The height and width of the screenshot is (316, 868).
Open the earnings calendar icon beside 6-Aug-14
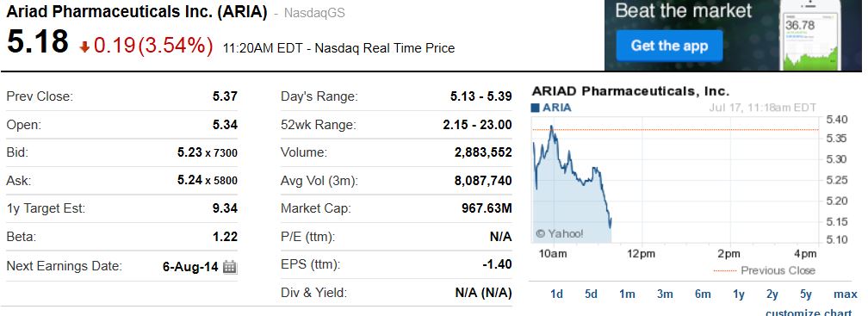(x=230, y=267)
